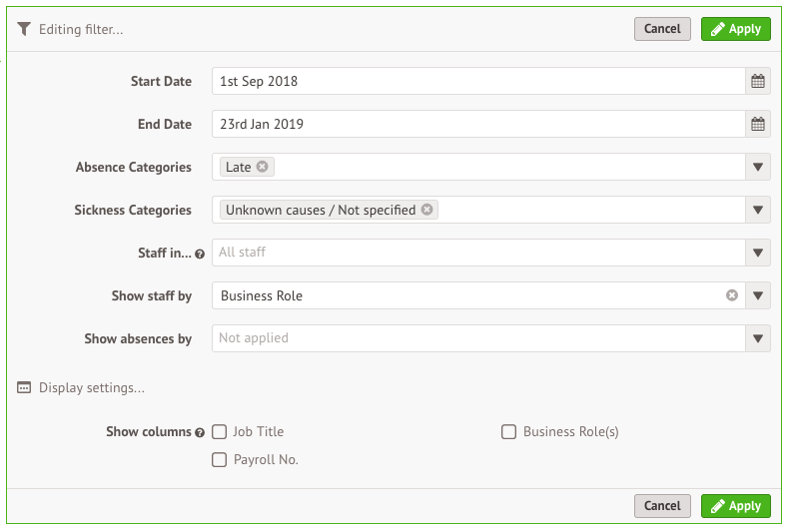Viewport: 787px width, 532px height.
Task: Open the Start Date calendar picker
Action: click(x=757, y=81)
